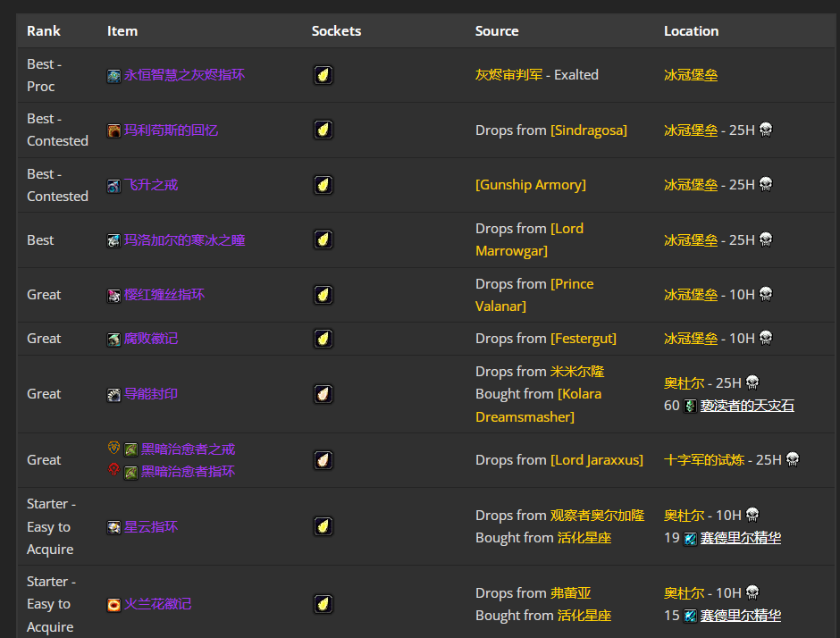Screen dimensions: 840x638
Task: Follow the [Lord Jaraxxus] link
Action: [596, 460]
